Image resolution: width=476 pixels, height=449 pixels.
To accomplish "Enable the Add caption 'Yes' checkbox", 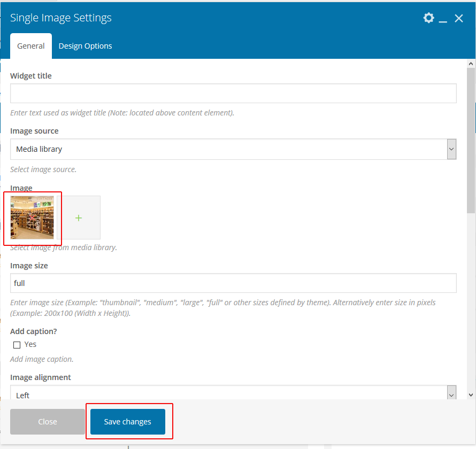I will pos(17,345).
